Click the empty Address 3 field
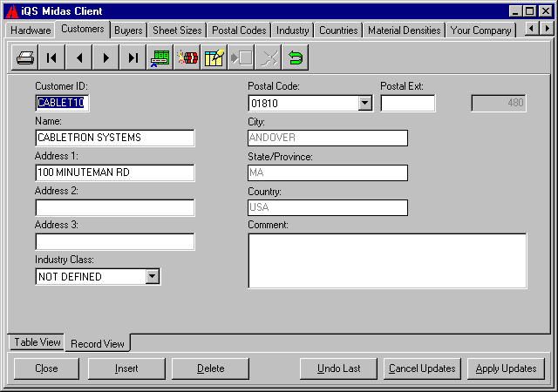 115,241
